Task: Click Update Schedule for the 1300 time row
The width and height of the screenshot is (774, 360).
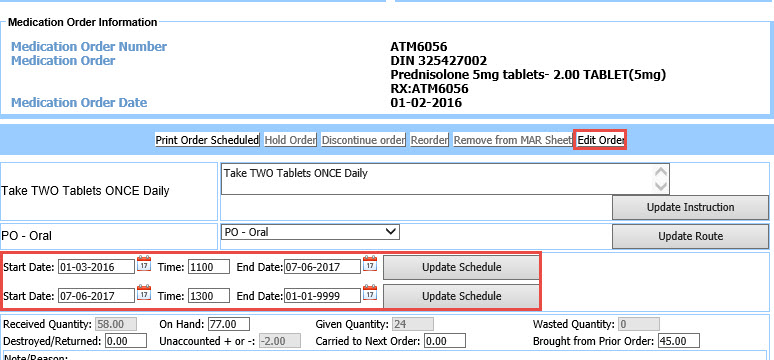Action: click(x=462, y=296)
